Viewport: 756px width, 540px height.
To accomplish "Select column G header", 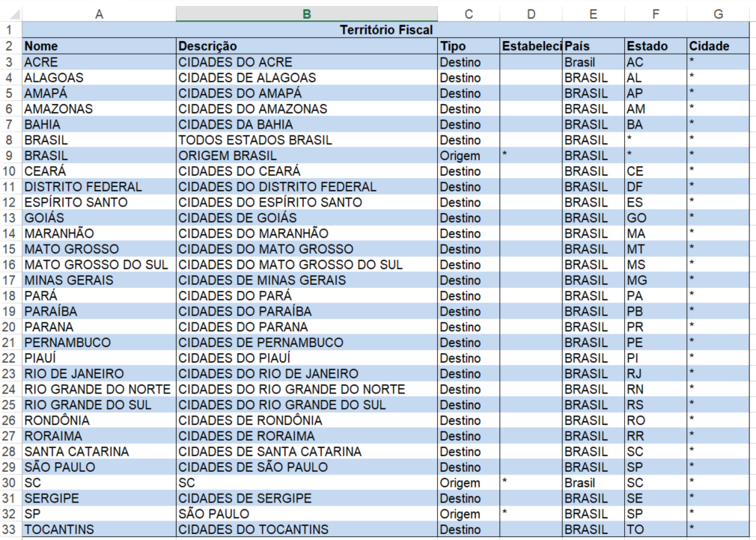I will [718, 14].
